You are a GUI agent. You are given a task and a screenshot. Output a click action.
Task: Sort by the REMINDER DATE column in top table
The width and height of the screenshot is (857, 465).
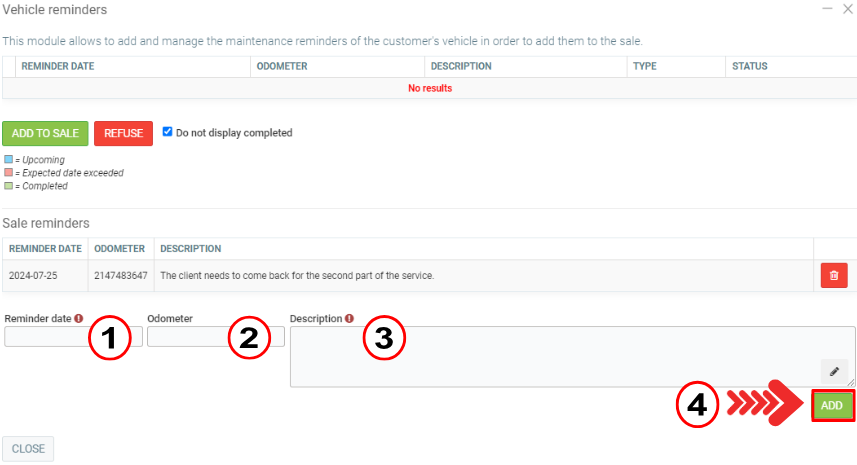click(x=58, y=67)
